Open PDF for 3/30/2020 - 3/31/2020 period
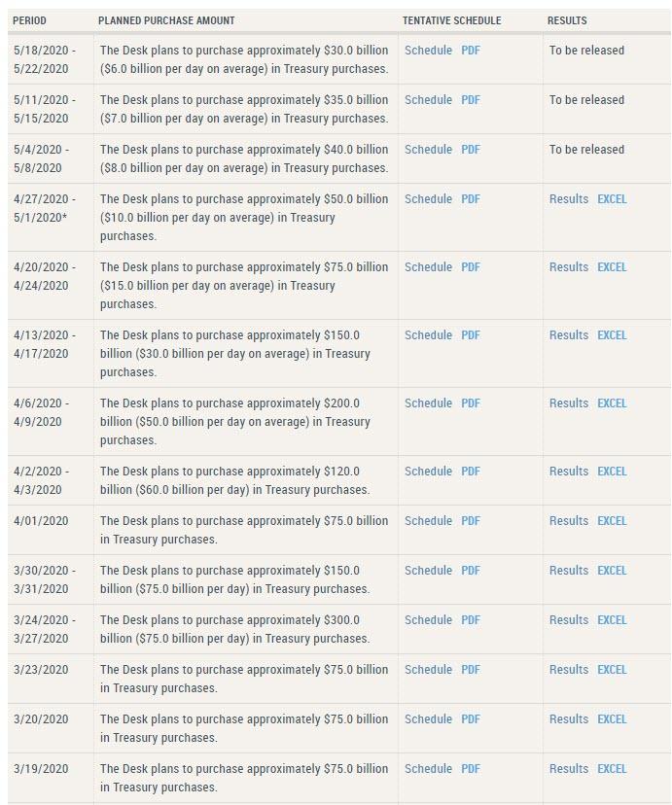Image resolution: width=672 pixels, height=805 pixels. click(471, 571)
